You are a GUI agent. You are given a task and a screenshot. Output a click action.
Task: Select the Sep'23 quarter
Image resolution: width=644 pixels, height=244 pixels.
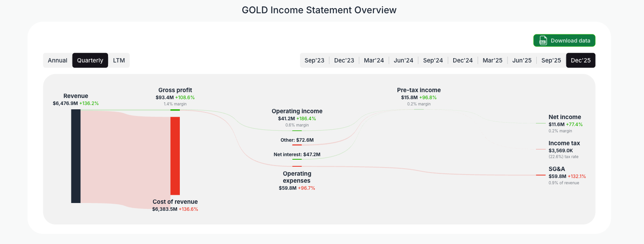pyautogui.click(x=314, y=60)
